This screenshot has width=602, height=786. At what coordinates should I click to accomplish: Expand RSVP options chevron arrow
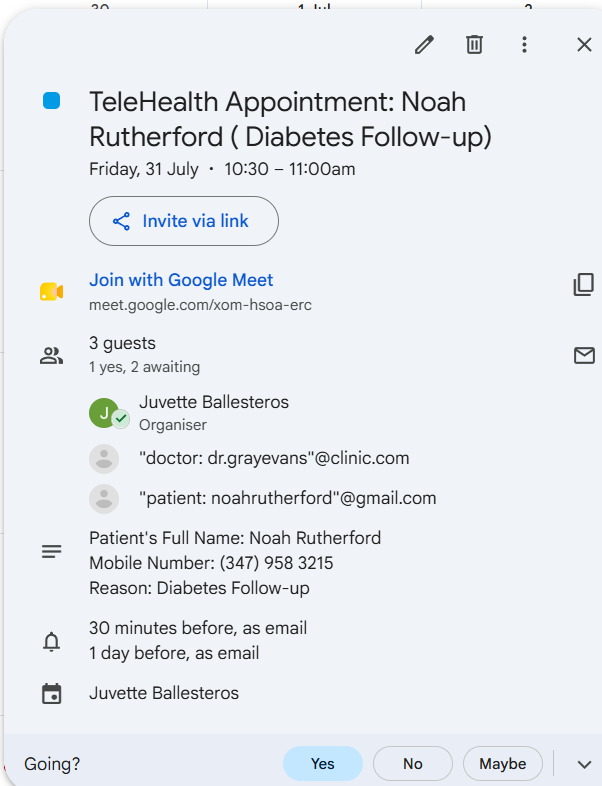coord(584,764)
